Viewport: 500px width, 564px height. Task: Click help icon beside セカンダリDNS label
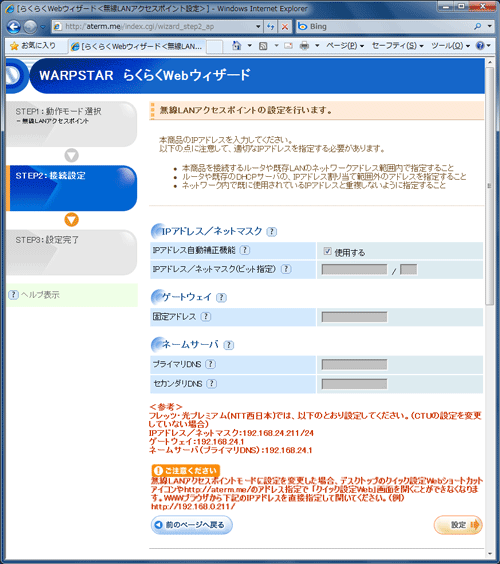pos(212,383)
